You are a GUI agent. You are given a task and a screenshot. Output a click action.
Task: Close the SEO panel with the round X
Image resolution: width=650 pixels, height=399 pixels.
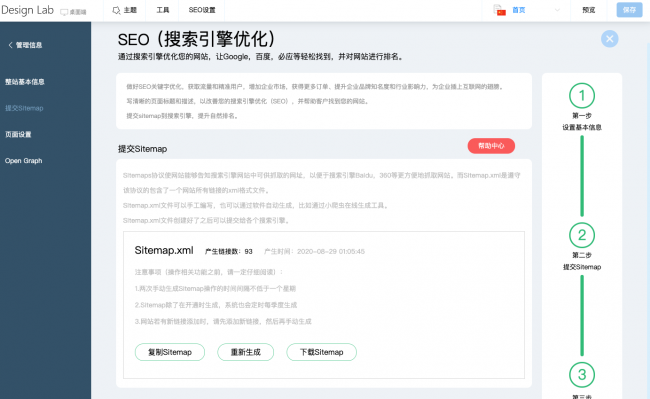coord(609,39)
